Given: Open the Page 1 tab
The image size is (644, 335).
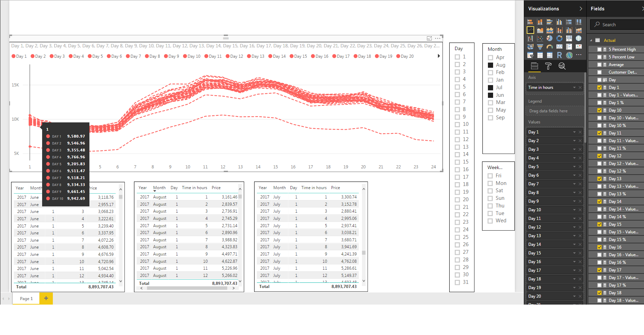Looking at the screenshot, I should pyautogui.click(x=26, y=298).
